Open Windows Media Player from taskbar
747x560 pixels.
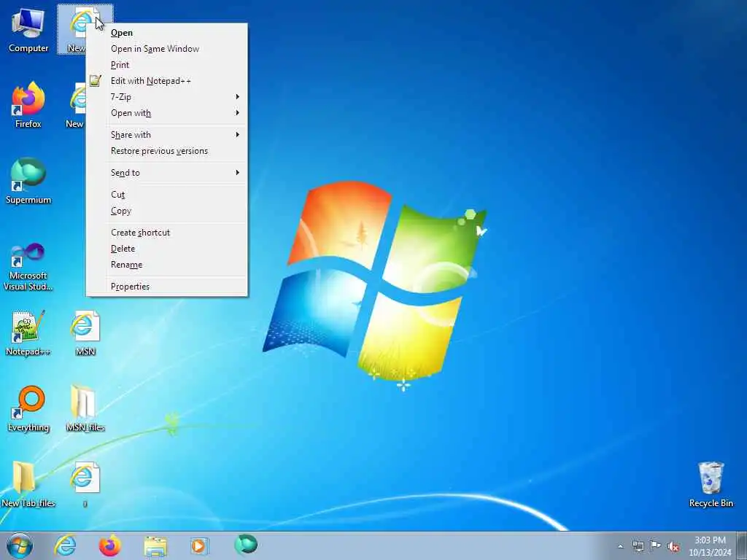[x=199, y=546]
